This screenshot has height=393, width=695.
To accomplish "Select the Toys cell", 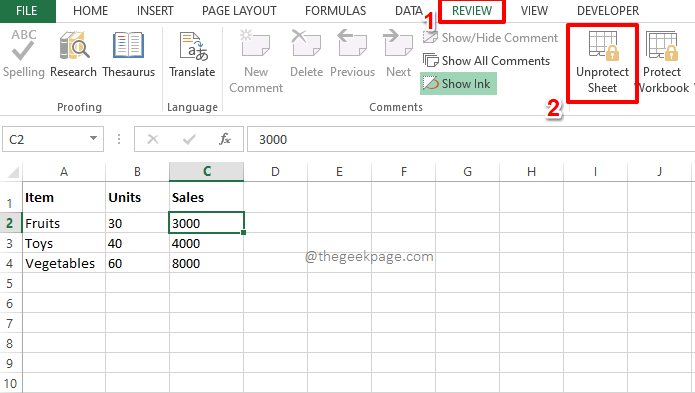I will pos(64,243).
